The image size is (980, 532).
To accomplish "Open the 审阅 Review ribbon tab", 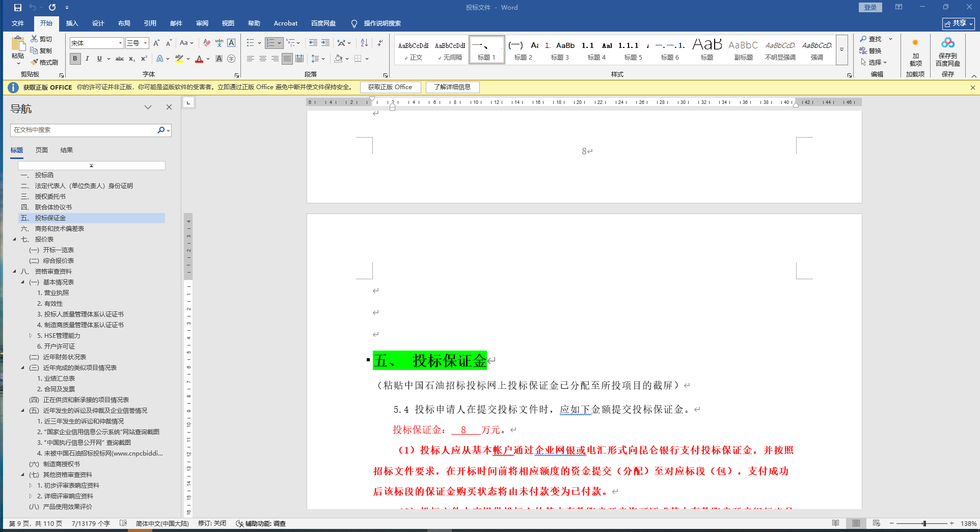I will pyautogui.click(x=202, y=23).
